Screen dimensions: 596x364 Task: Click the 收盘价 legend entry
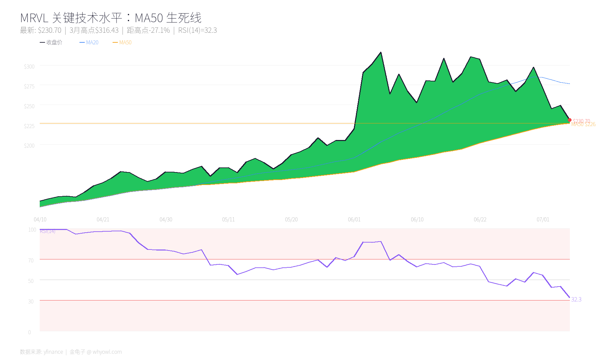click(x=51, y=42)
